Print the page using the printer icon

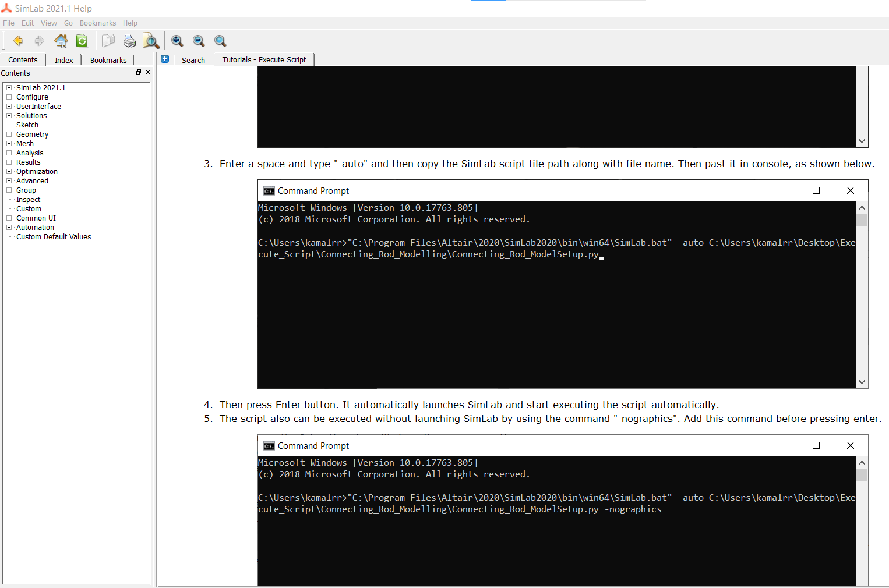point(129,41)
